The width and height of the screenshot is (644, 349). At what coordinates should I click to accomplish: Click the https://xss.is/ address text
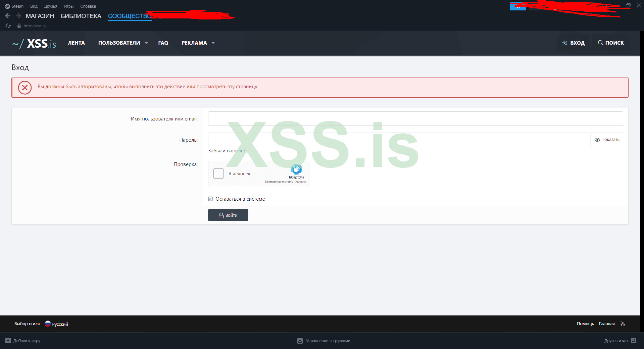[x=35, y=26]
